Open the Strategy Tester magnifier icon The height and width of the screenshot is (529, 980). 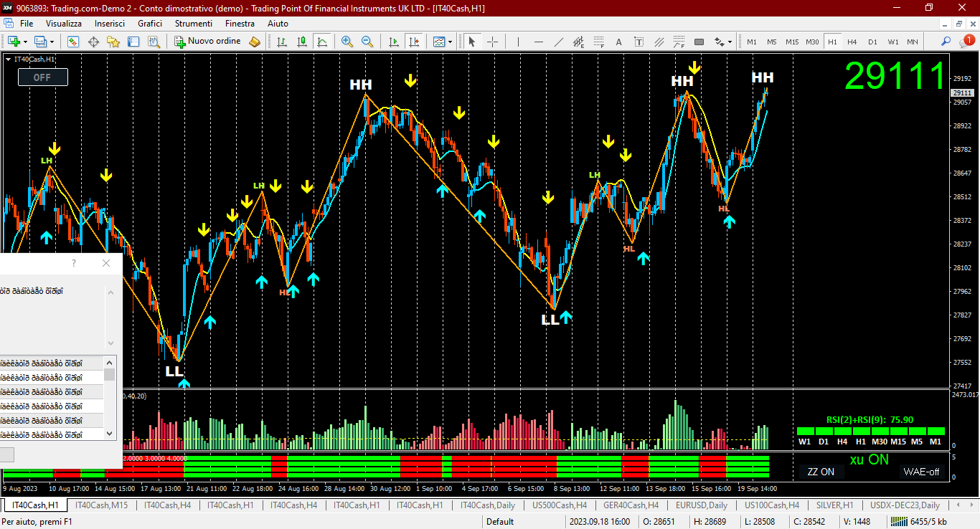coord(154,42)
